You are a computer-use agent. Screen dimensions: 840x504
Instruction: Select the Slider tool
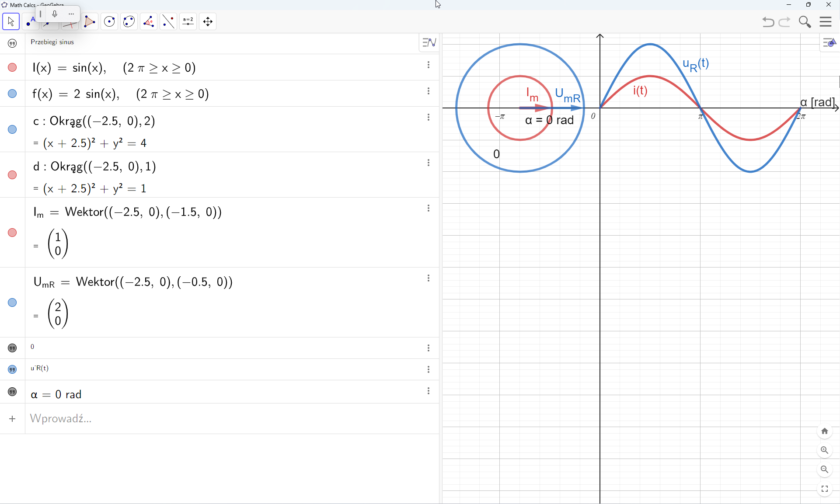188,21
